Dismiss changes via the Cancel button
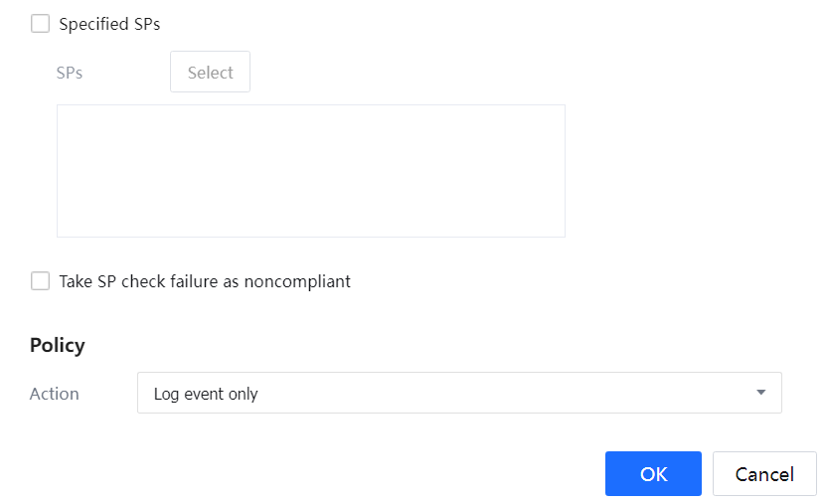 pyautogui.click(x=764, y=474)
